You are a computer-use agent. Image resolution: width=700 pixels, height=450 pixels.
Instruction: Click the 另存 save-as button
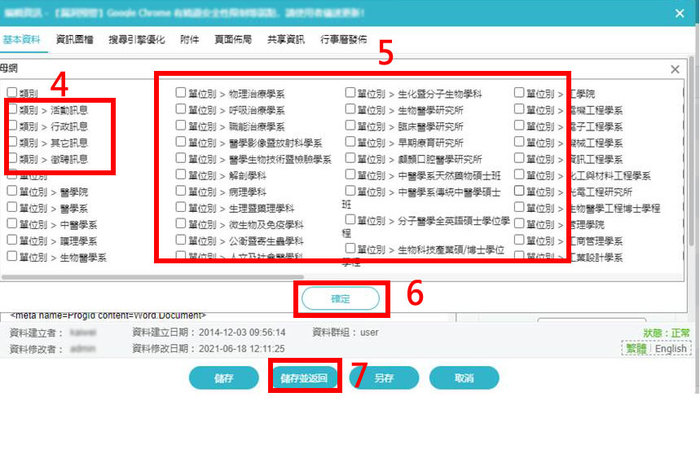click(384, 378)
